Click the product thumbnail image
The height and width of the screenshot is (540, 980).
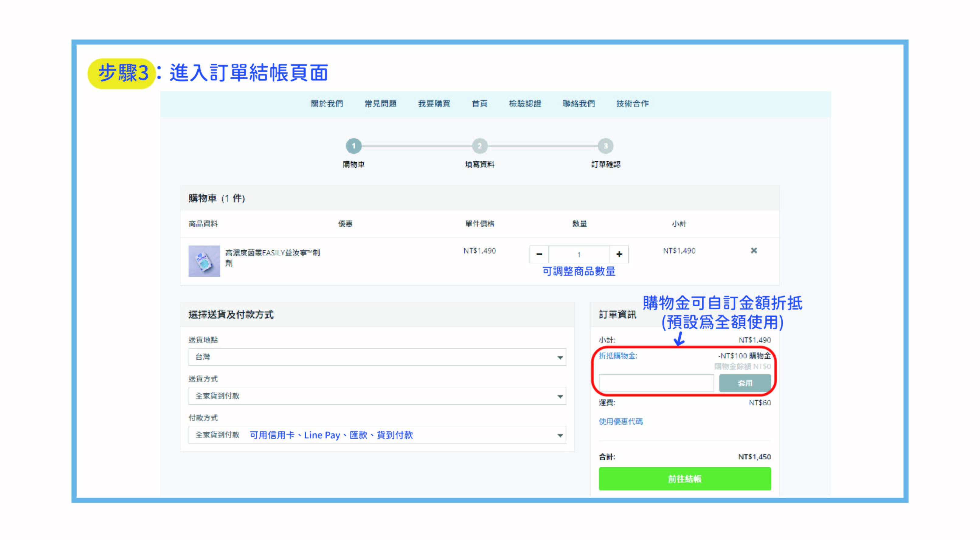click(x=204, y=261)
